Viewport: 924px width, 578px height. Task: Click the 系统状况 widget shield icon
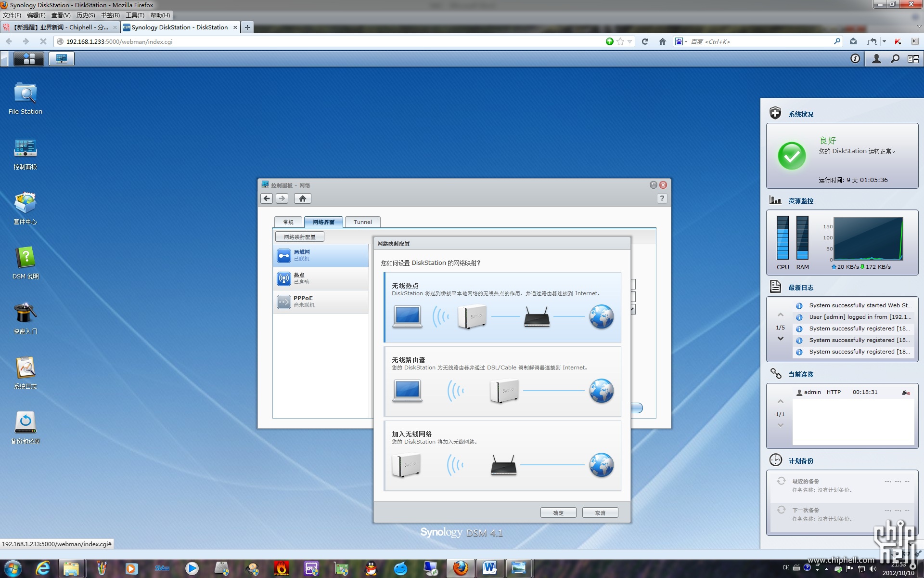[775, 113]
